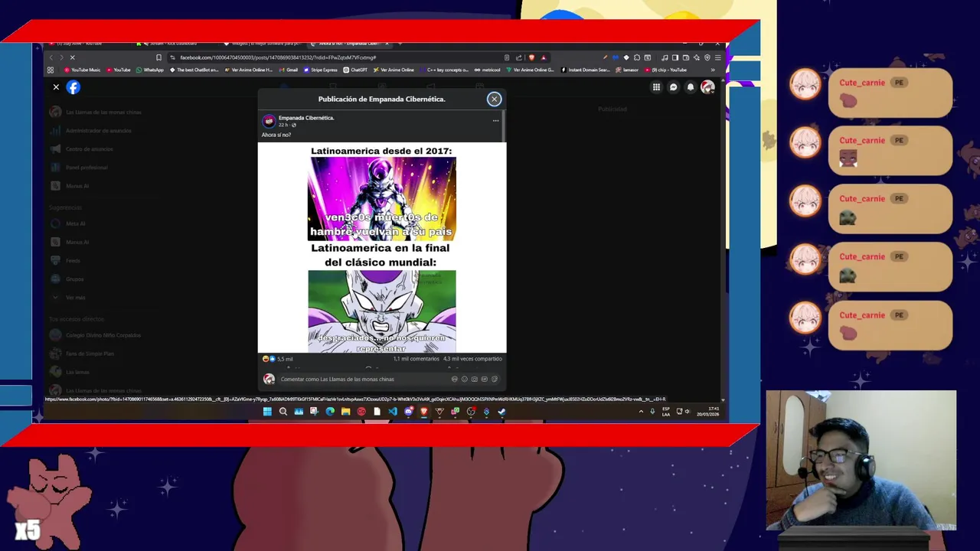Bookmark this page icon

158,57
